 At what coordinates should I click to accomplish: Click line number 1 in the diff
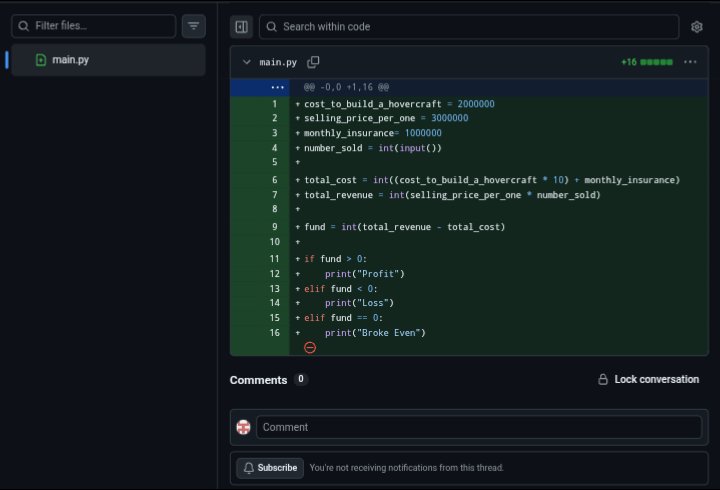coord(275,104)
